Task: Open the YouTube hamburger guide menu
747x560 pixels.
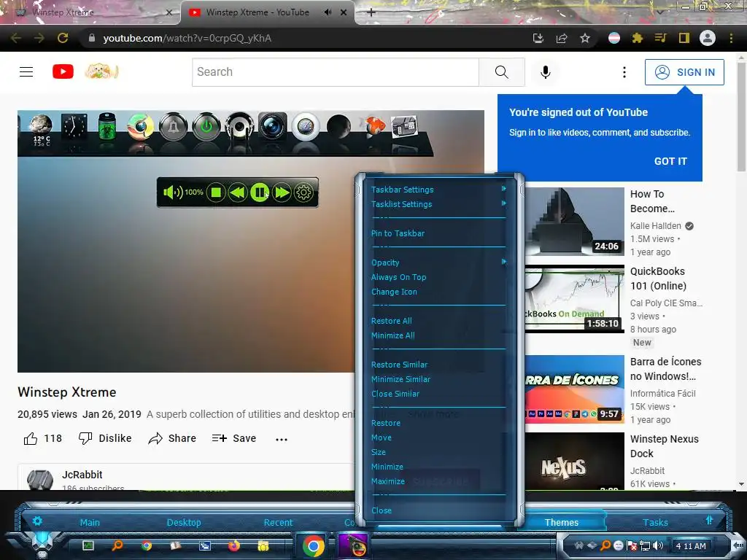Action: click(26, 72)
